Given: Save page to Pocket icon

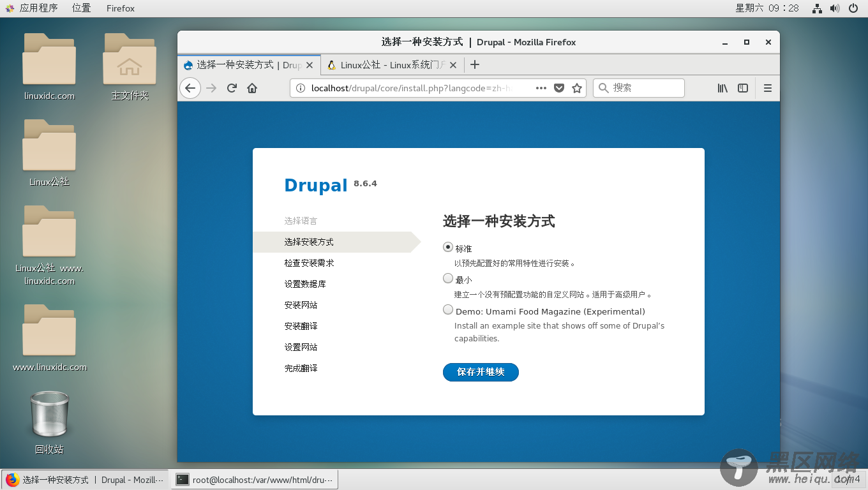Looking at the screenshot, I should click(559, 88).
